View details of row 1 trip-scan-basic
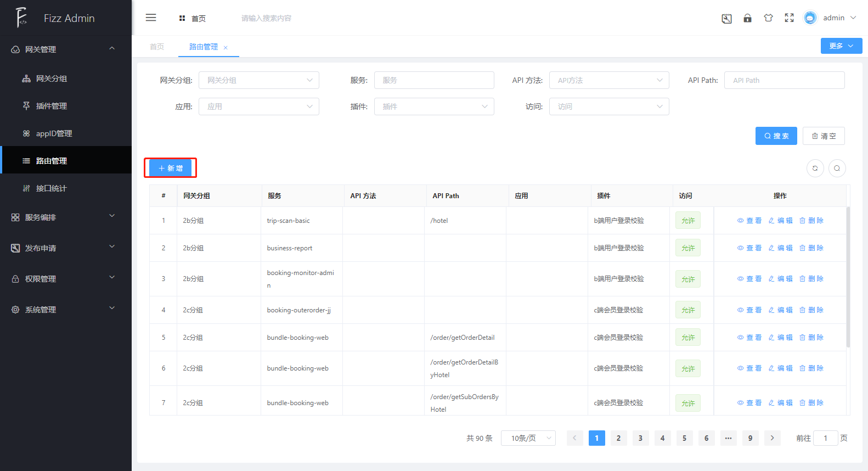 749,221
